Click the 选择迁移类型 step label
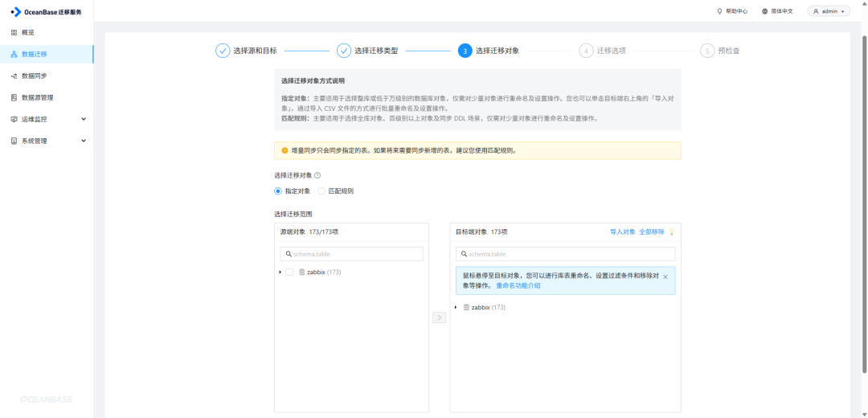 (x=376, y=51)
